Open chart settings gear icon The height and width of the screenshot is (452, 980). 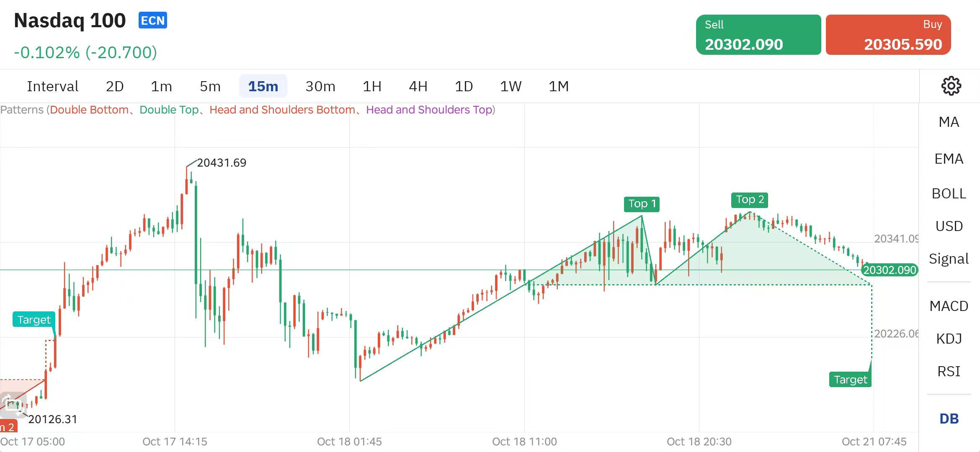[951, 86]
